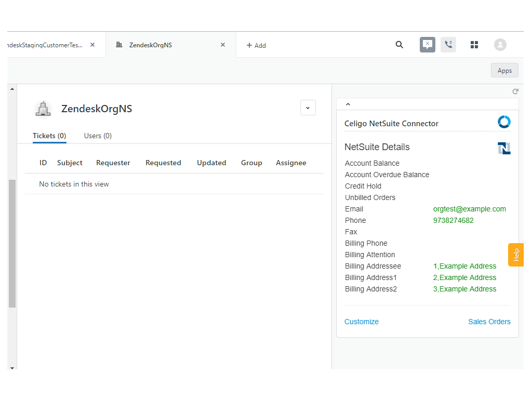Add a new tab
This screenshot has width=532, height=399.
pyautogui.click(x=256, y=45)
